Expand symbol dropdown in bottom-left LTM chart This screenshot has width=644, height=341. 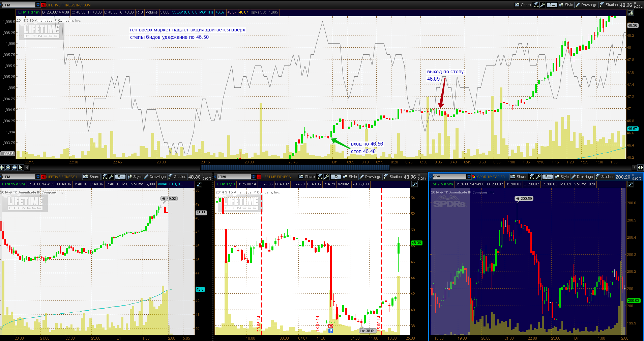coord(38,177)
